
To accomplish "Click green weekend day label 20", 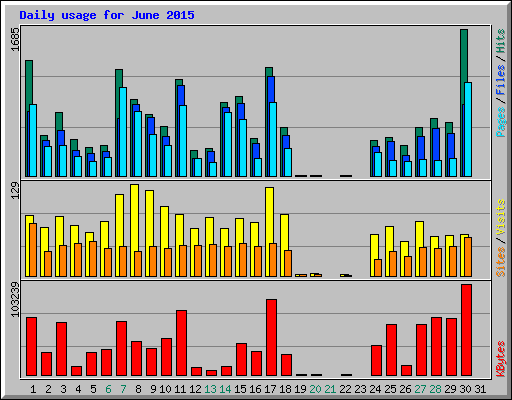I will click(315, 389).
